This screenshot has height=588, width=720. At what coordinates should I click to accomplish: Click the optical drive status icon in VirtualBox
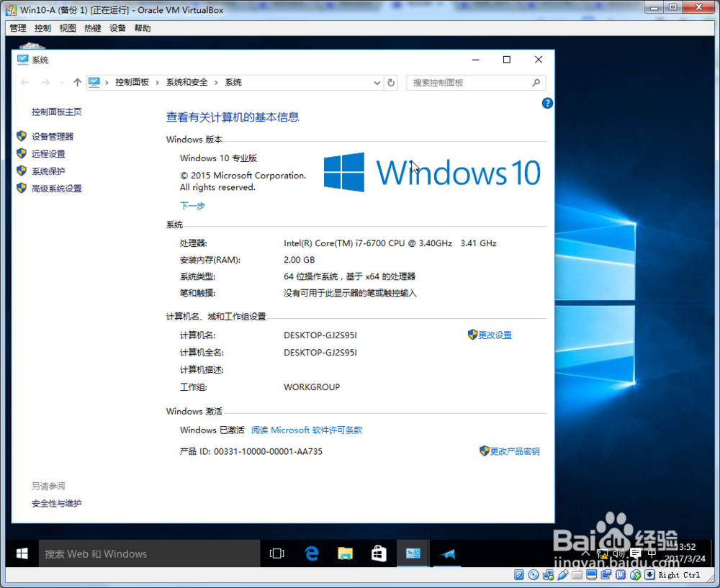pos(534,575)
